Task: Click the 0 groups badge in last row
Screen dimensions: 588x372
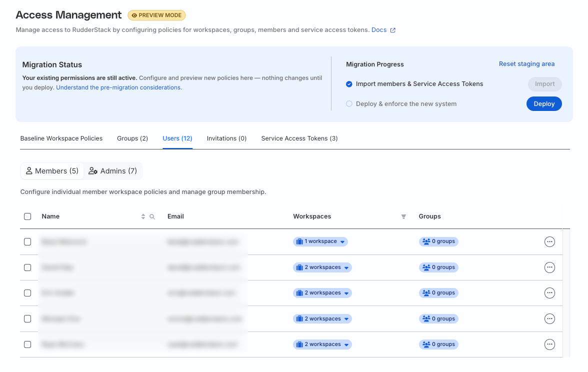Action: (438, 344)
